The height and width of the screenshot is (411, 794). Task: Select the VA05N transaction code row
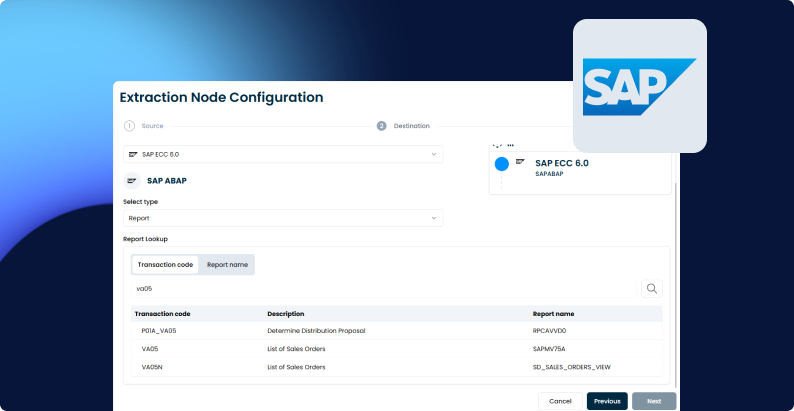pos(396,367)
